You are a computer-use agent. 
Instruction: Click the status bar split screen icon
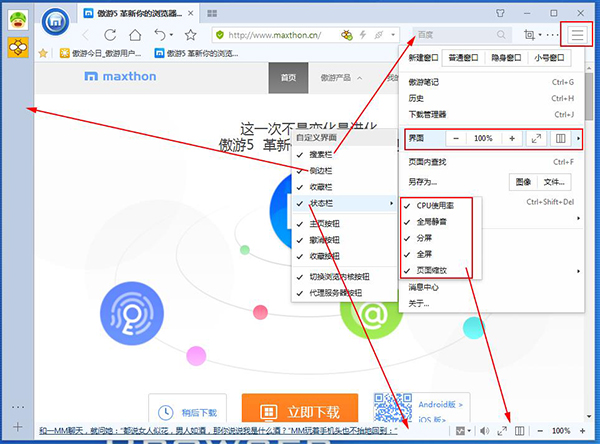coord(519,431)
